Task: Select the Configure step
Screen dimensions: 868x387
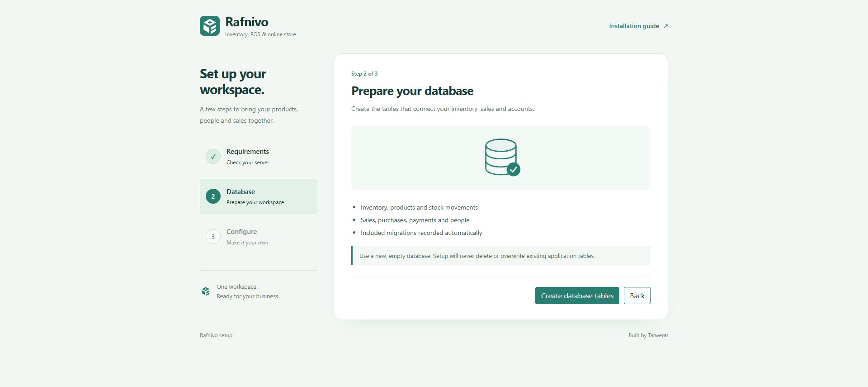Action: pyautogui.click(x=259, y=237)
